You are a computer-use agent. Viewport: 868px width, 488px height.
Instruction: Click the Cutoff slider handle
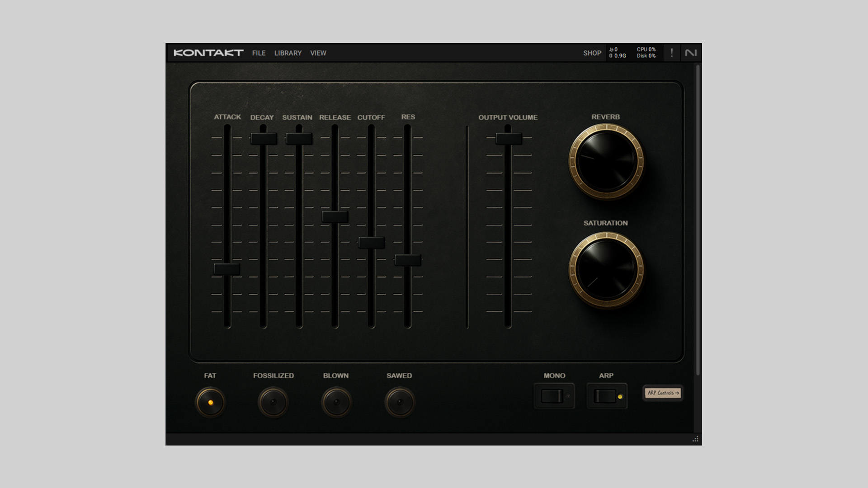(371, 243)
